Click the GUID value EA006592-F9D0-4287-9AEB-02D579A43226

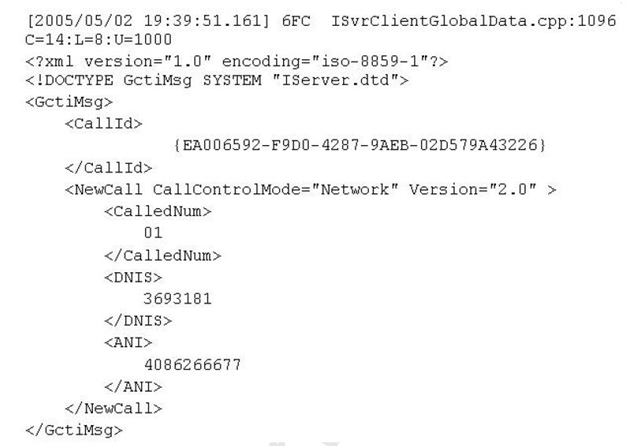coord(360,145)
